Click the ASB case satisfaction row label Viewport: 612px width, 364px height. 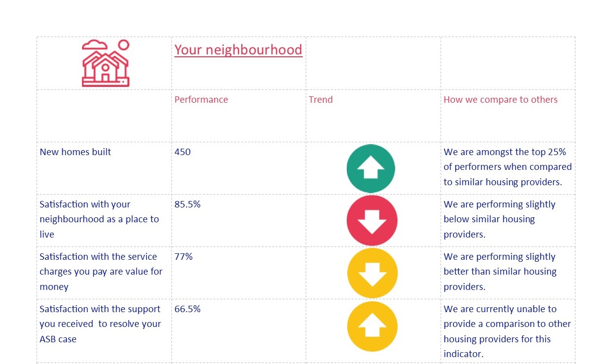(x=100, y=324)
